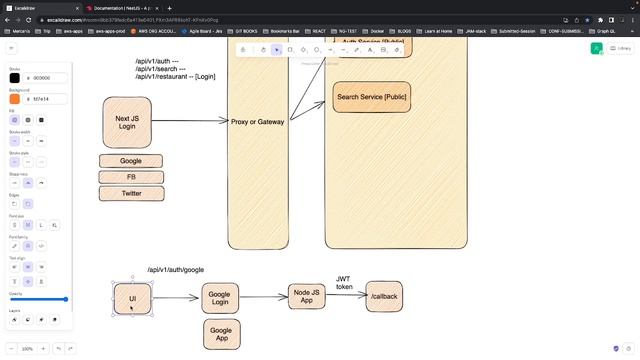Choose cross-hatch fill style
Image resolution: width=640 pixels, height=360 pixels.
click(28, 120)
